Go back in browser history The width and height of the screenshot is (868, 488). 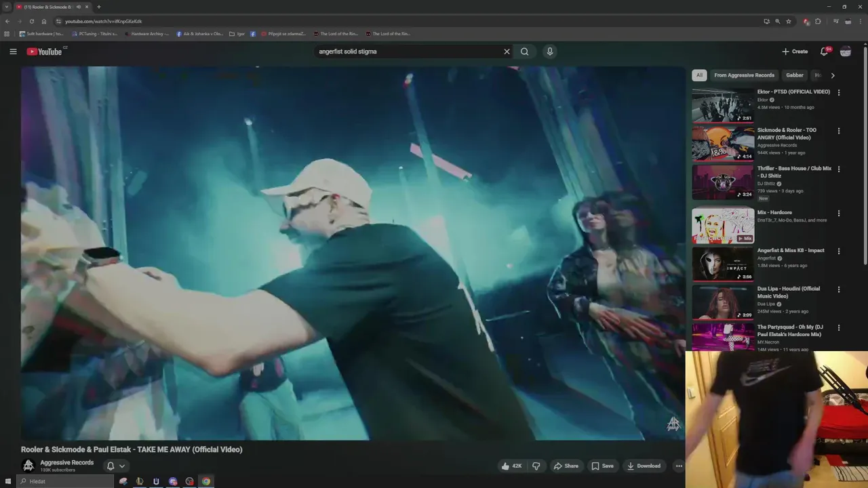tap(7, 21)
